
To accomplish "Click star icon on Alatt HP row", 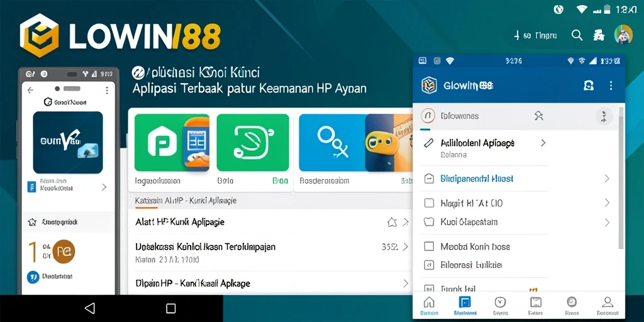I will [x=392, y=222].
